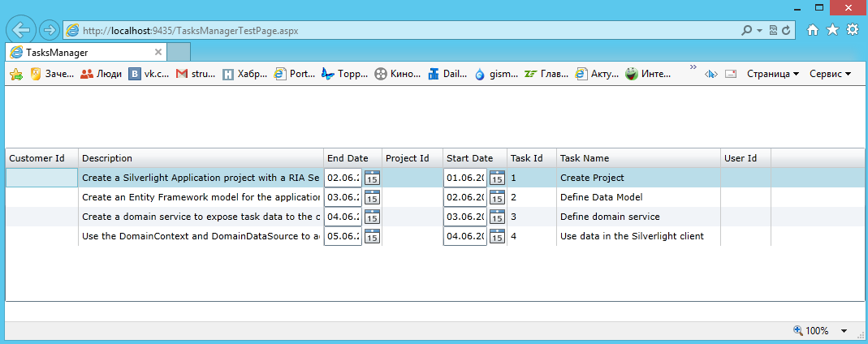Open the Инте... favorite
This screenshot has width=868, height=344.
648,74
